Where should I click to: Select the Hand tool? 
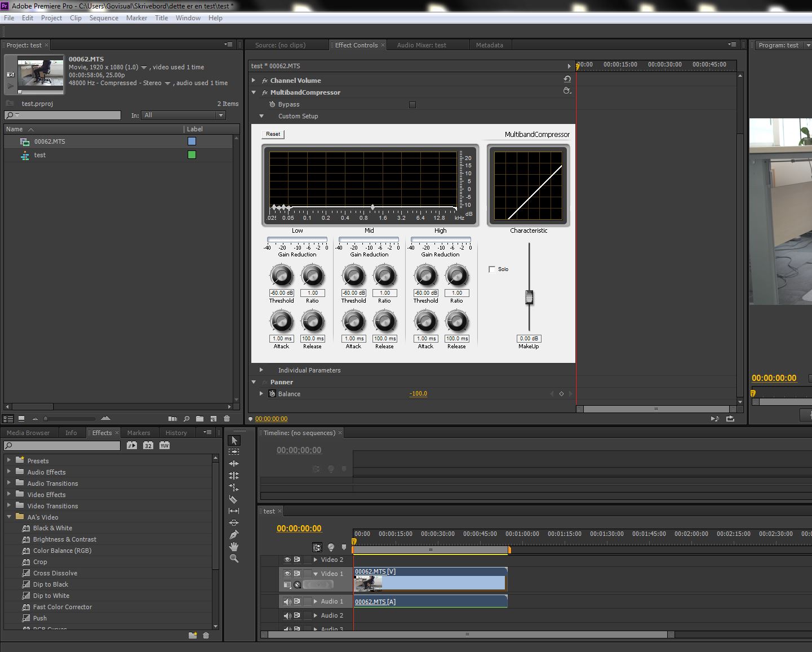(234, 547)
